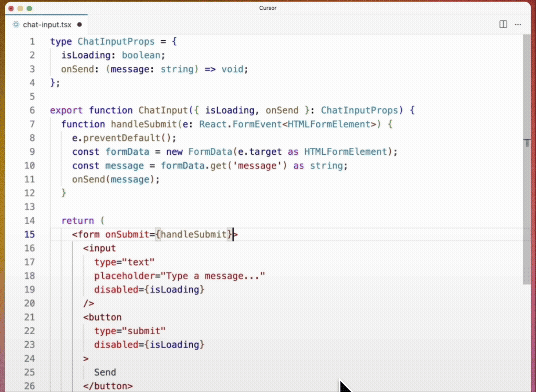This screenshot has height=392, width=536.
Task: Click 'formData.get' on line 10
Action: [193, 166]
